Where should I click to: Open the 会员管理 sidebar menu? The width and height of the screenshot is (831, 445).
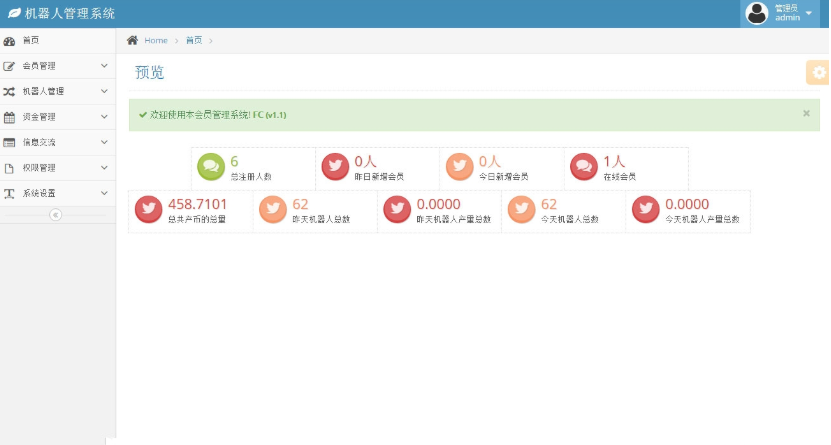pyautogui.click(x=58, y=66)
